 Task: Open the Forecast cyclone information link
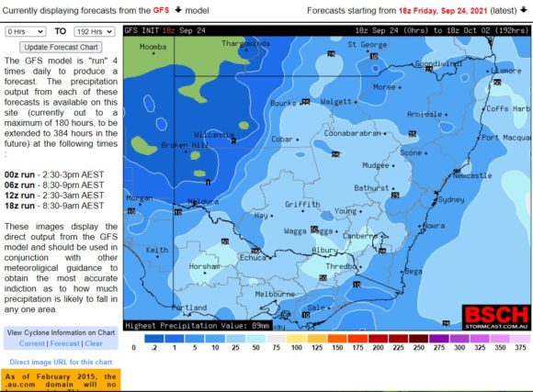[65, 343]
